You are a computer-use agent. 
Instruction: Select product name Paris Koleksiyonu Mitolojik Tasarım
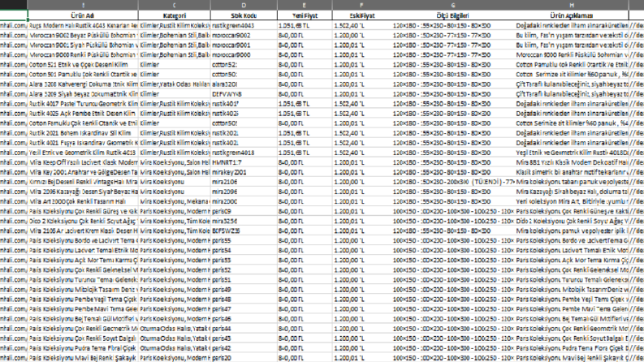click(83, 290)
